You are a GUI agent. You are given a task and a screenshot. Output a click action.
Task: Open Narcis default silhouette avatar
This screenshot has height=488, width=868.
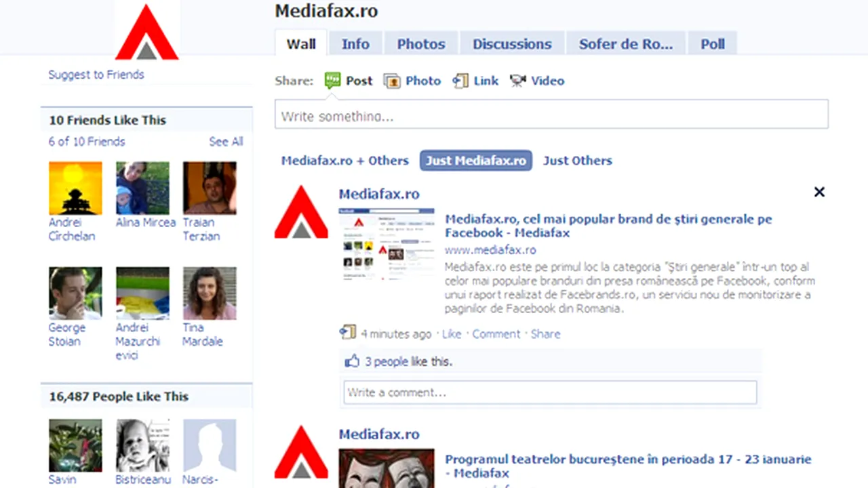[x=210, y=445]
